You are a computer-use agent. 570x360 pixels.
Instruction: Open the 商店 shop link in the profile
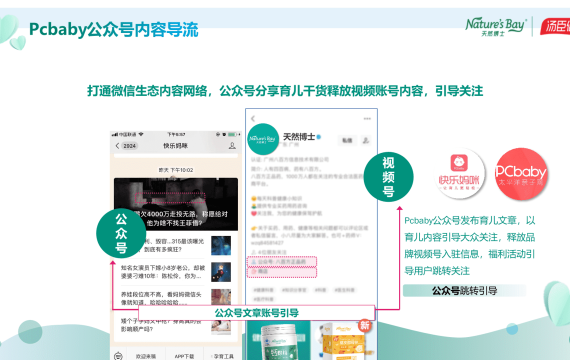[282, 272]
